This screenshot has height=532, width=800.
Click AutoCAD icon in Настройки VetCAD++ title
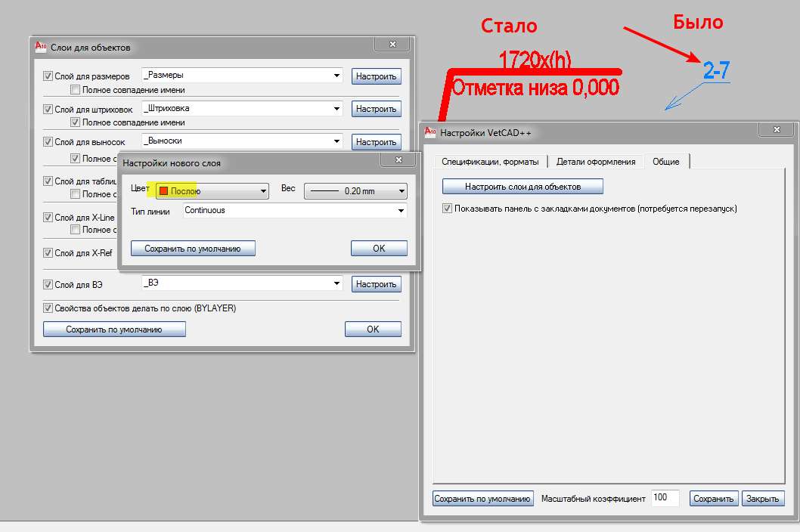click(430, 132)
